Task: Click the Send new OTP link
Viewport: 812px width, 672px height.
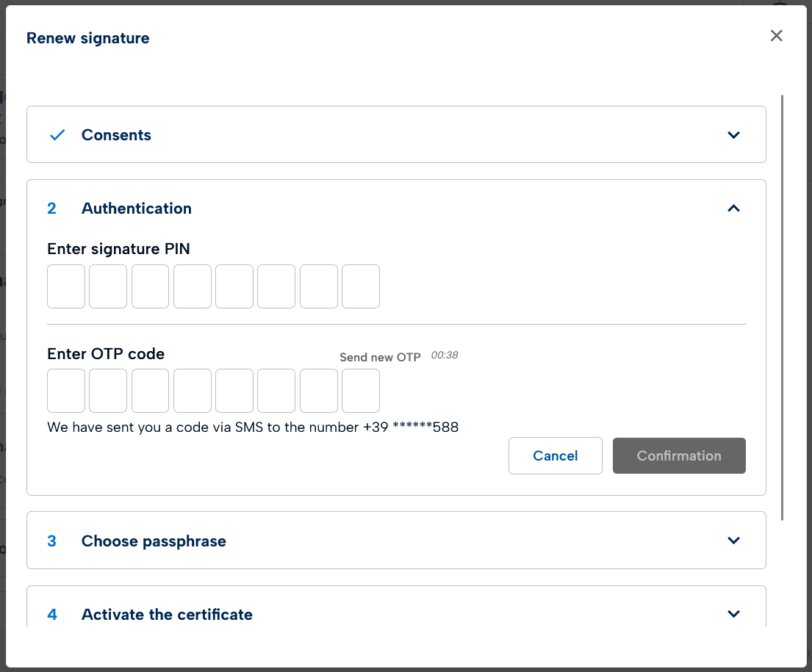Action: [x=380, y=357]
